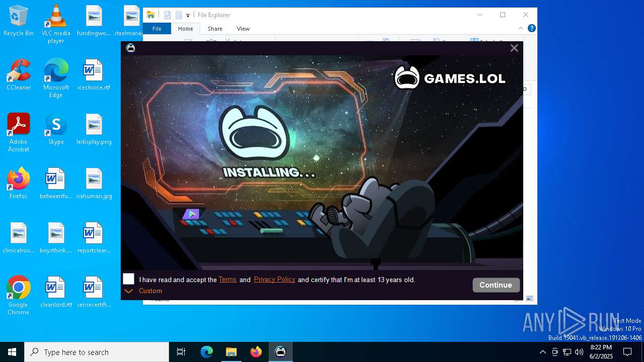Image resolution: width=644 pixels, height=362 pixels.
Task: Switch to the Share tab in File Explorer
Action: (215, 29)
